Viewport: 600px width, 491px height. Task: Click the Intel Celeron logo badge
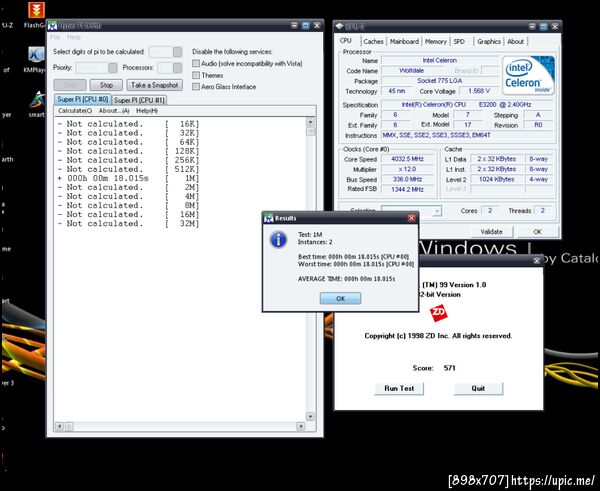(528, 75)
